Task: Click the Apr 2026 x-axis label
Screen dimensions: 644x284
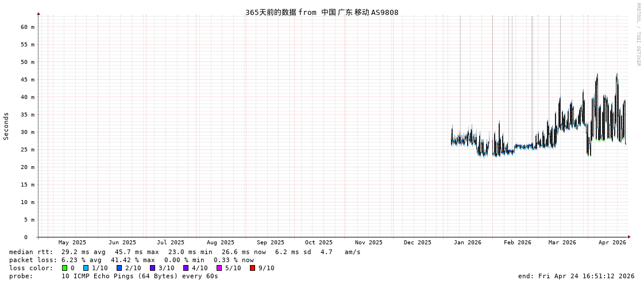Action: [612, 243]
